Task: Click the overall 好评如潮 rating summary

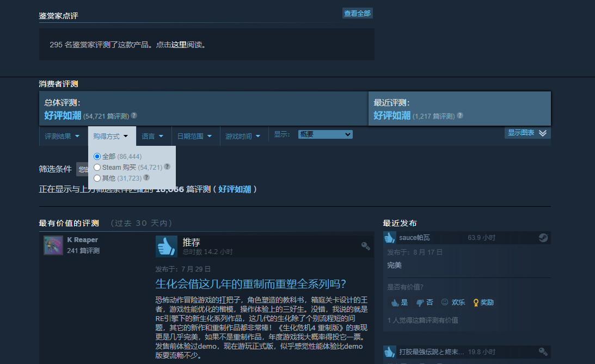Action: (63, 115)
